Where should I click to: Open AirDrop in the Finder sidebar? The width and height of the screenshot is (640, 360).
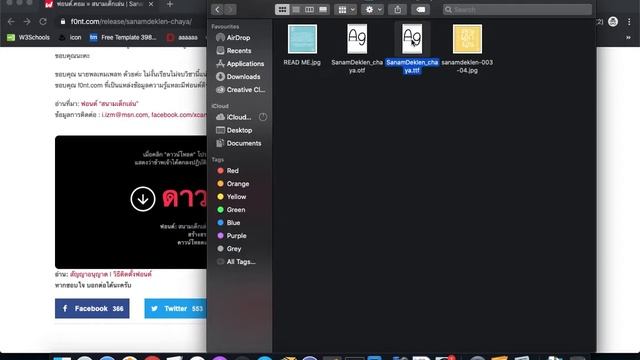click(x=239, y=38)
